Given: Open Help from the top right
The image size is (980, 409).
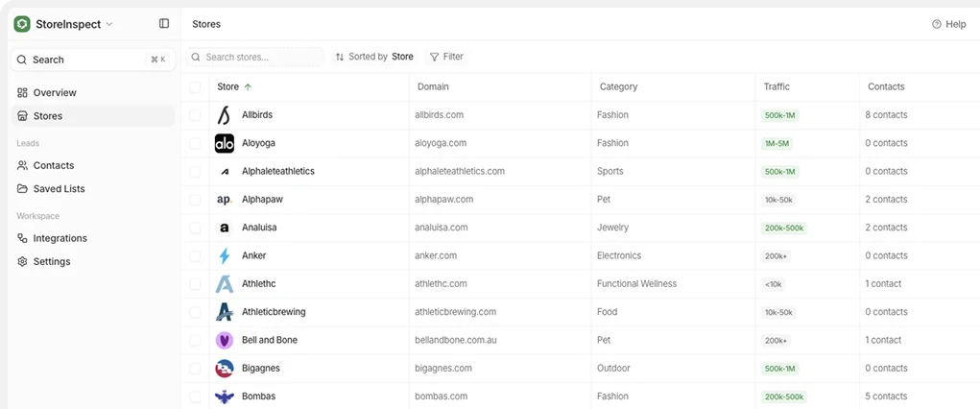Looking at the screenshot, I should click(x=948, y=24).
